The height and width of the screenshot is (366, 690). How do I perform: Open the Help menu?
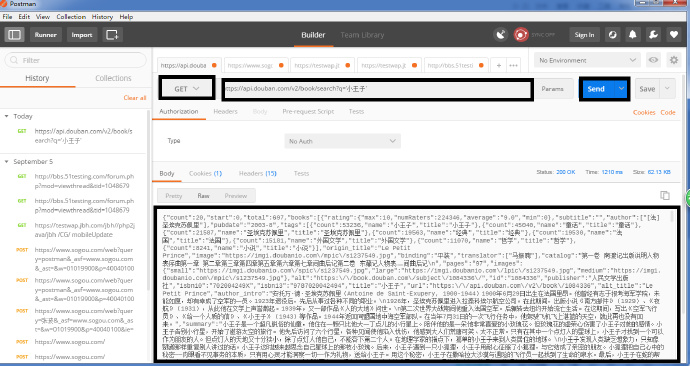126,17
